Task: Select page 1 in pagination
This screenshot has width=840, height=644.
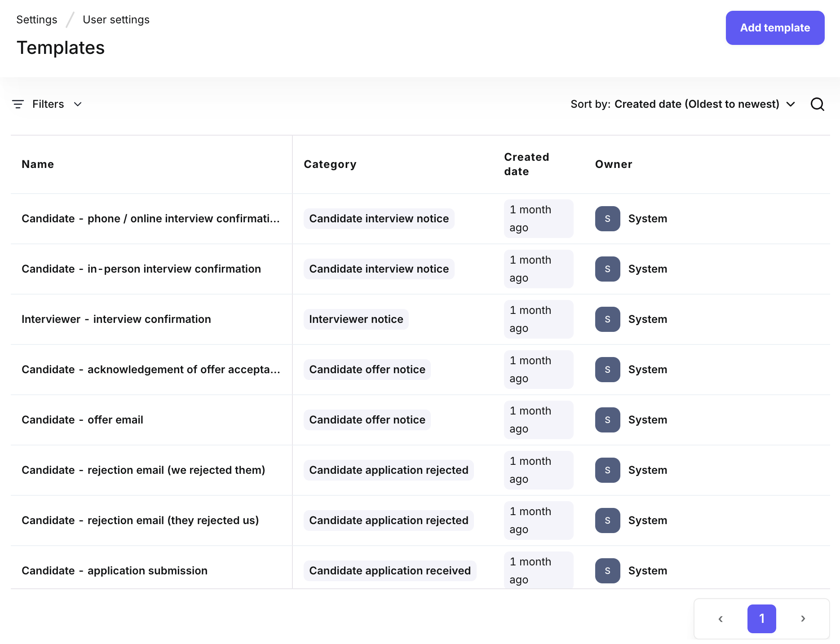Action: tap(761, 618)
